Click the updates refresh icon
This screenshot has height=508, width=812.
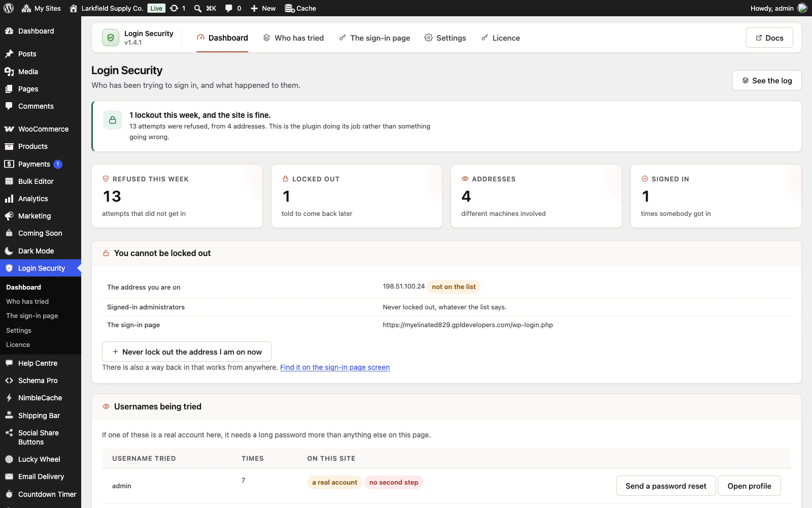[x=174, y=8]
